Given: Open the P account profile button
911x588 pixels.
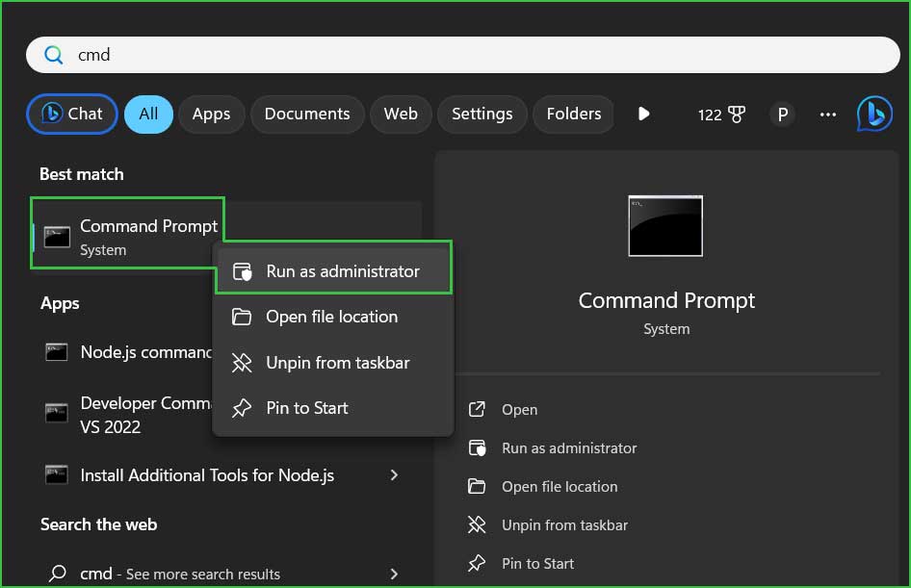Looking at the screenshot, I should tap(783, 115).
